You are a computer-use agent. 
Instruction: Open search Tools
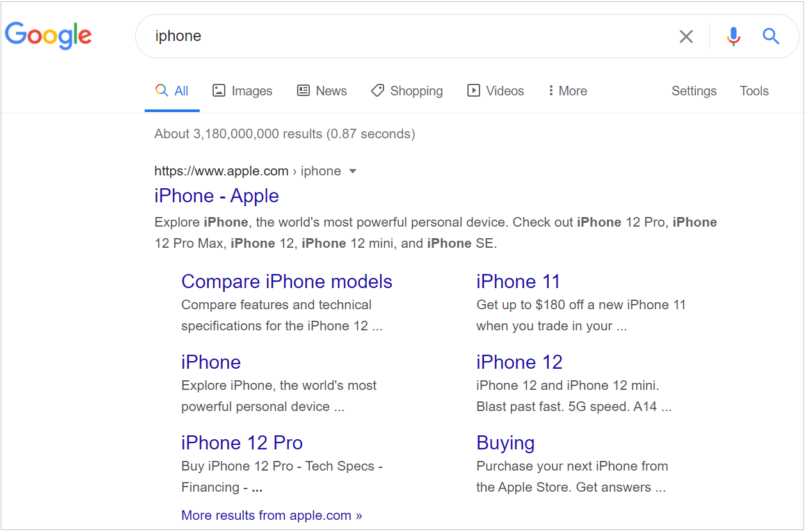[x=754, y=91]
